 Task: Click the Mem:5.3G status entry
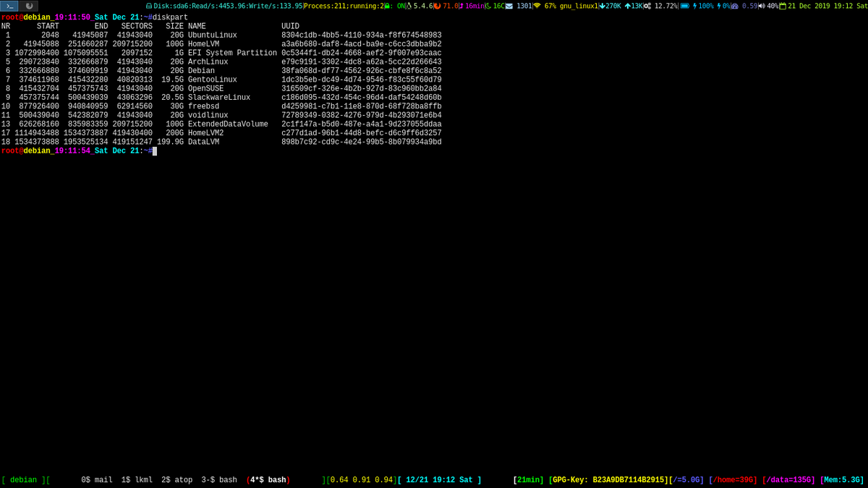click(842, 480)
